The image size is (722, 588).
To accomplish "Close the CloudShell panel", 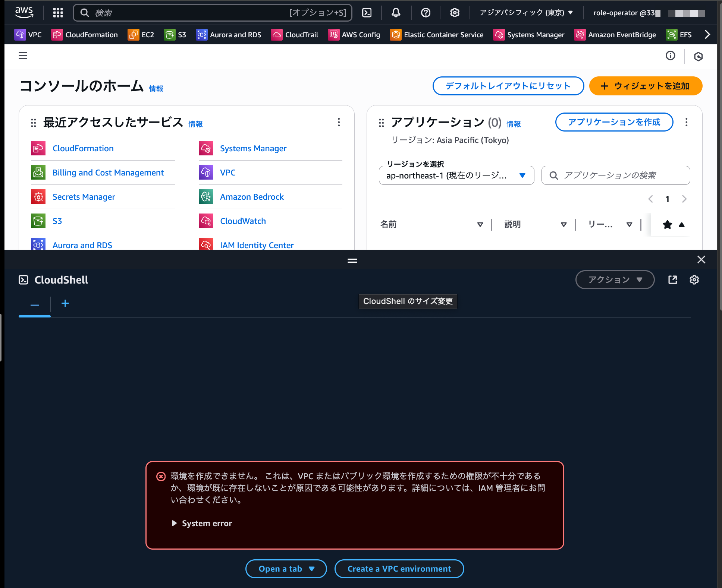I will tap(701, 260).
